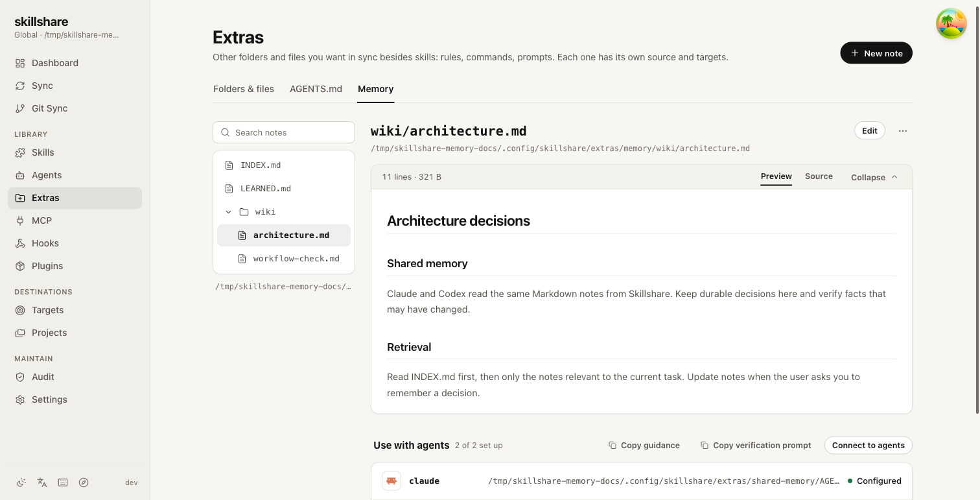Open the Agents robot icon

(20, 175)
